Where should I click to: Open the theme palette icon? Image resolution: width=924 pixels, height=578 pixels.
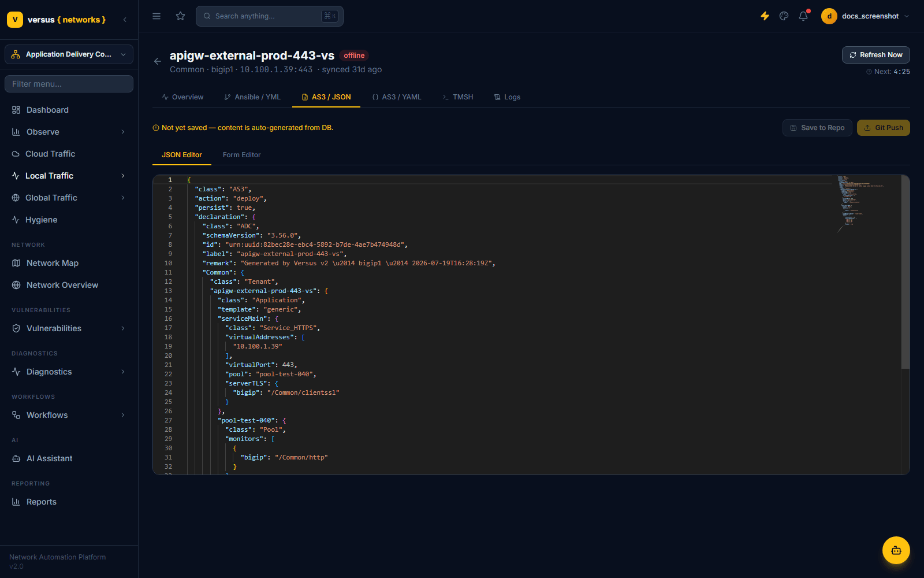pos(784,16)
